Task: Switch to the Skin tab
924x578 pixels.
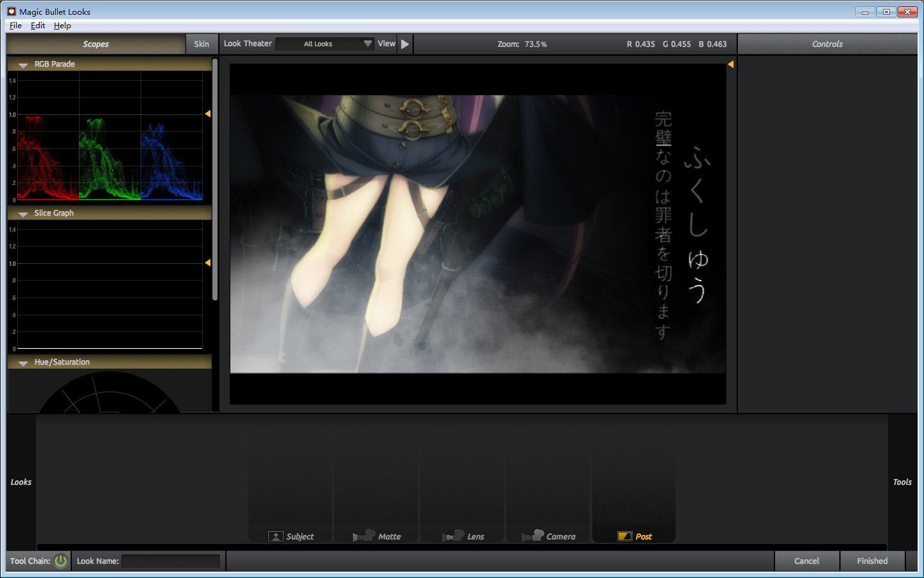Action: tap(201, 44)
